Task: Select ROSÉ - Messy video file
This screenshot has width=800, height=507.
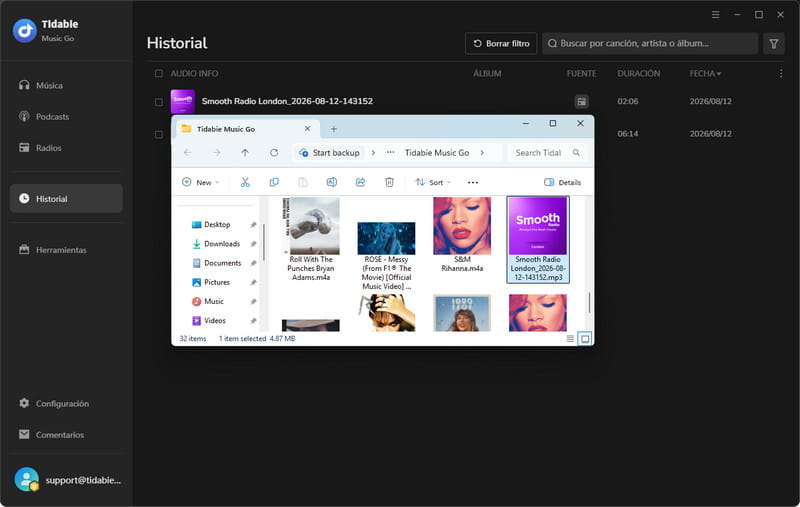Action: click(x=386, y=256)
